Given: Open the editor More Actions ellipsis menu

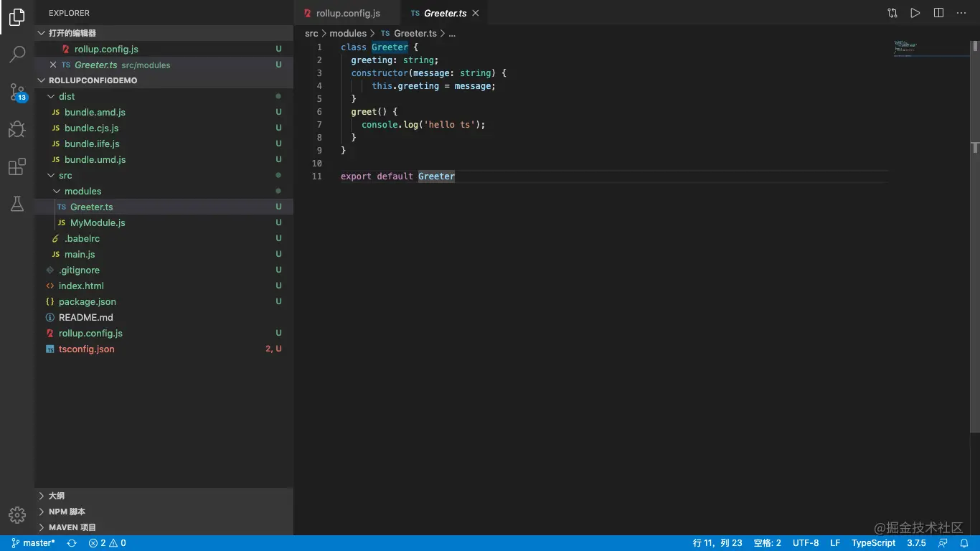Looking at the screenshot, I should 961,13.
